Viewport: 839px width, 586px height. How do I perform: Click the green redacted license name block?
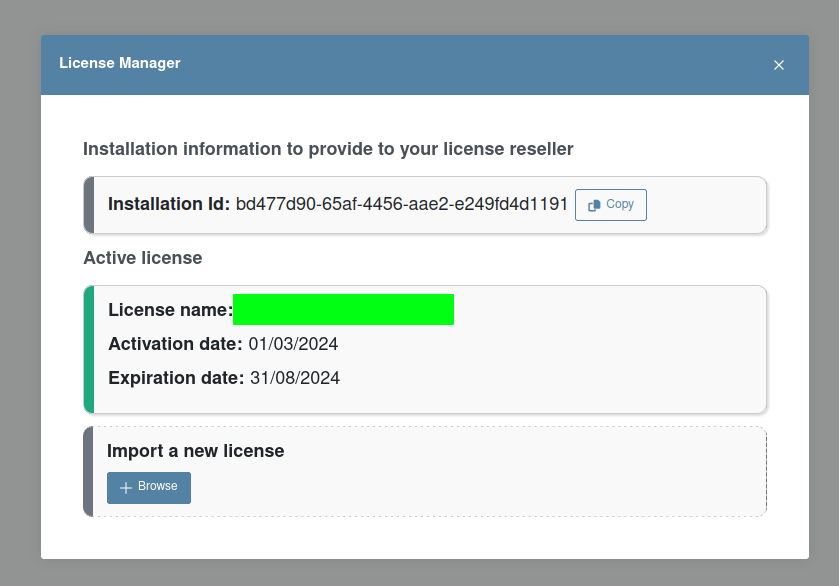point(343,310)
